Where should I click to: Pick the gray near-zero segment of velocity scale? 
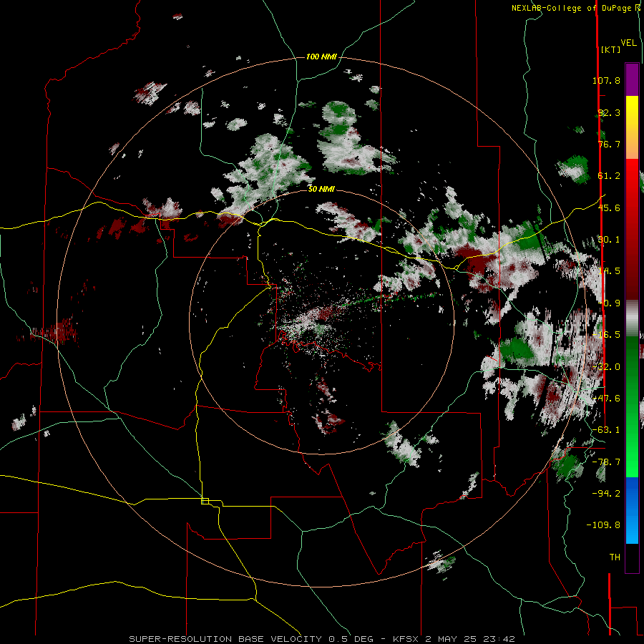632,318
